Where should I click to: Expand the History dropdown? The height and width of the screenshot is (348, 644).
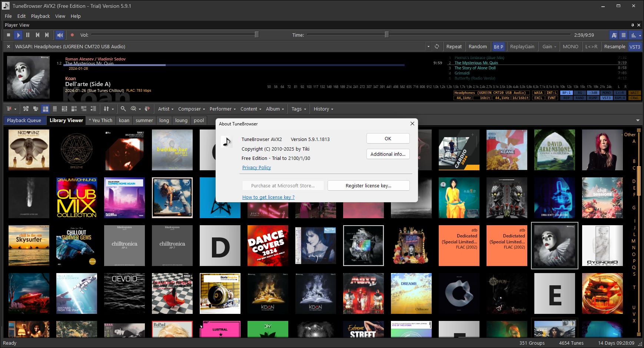pos(323,109)
